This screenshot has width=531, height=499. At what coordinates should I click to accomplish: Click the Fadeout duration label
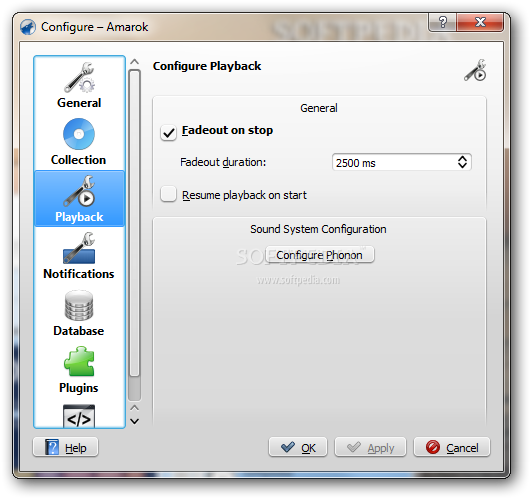pos(223,162)
